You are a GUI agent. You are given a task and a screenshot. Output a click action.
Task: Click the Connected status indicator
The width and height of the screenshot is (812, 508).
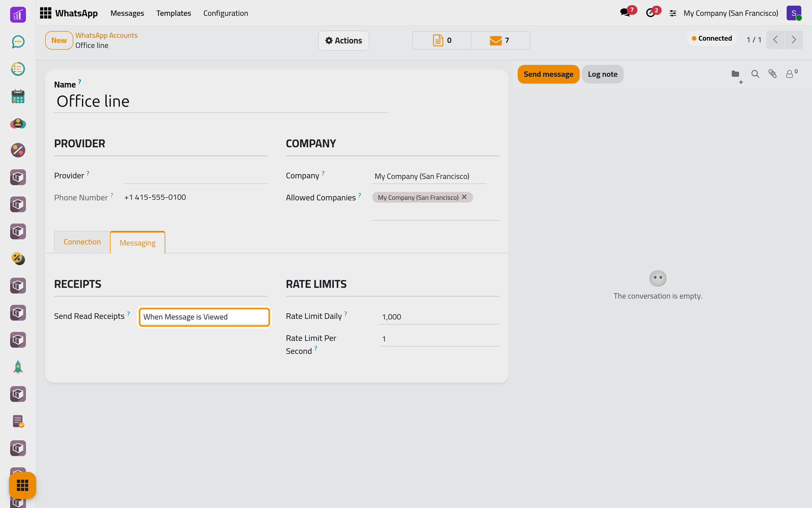click(712, 39)
